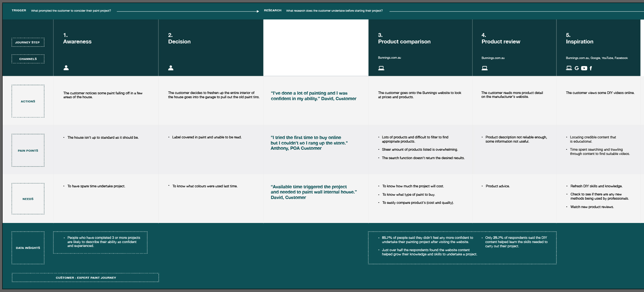The image size is (644, 292).
Task: Click the Facebook icon in Inspiration channels
Action: 591,68
